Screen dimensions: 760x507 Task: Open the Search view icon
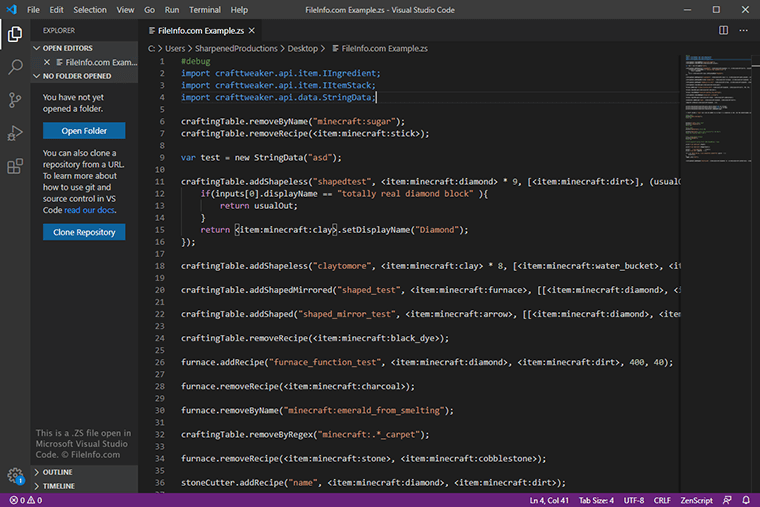15,68
